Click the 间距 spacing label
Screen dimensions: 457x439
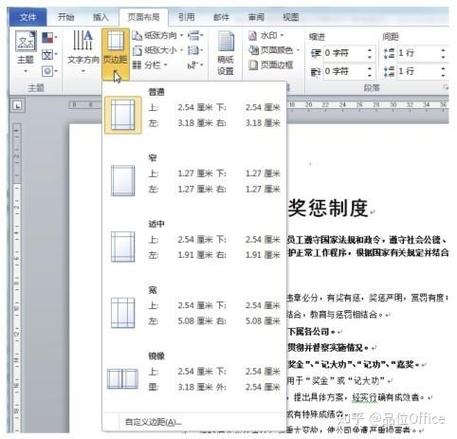(390, 37)
